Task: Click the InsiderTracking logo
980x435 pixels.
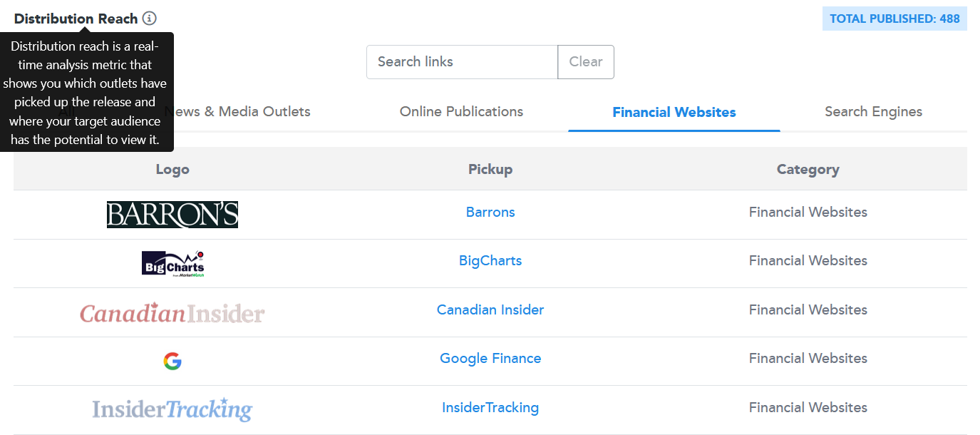Action: tap(172, 409)
